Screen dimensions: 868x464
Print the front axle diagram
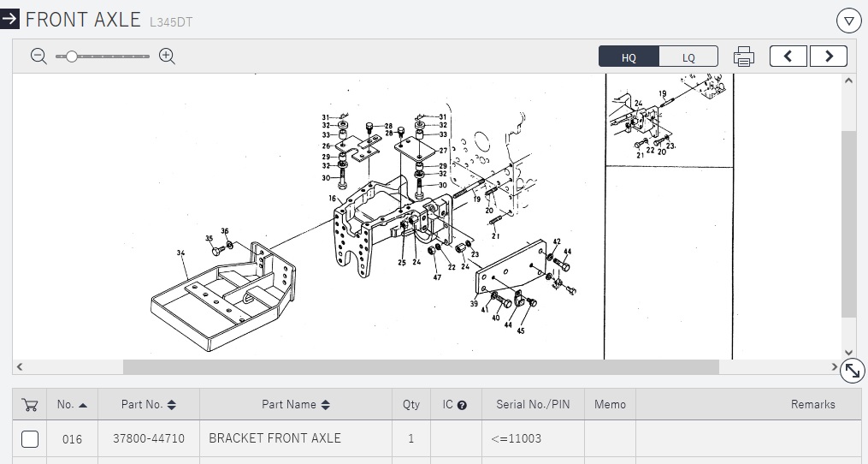click(743, 57)
